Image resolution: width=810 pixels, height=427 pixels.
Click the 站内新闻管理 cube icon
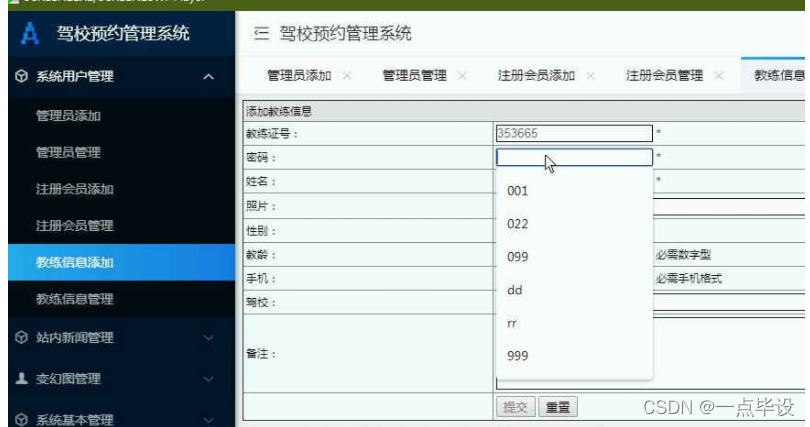point(21,338)
